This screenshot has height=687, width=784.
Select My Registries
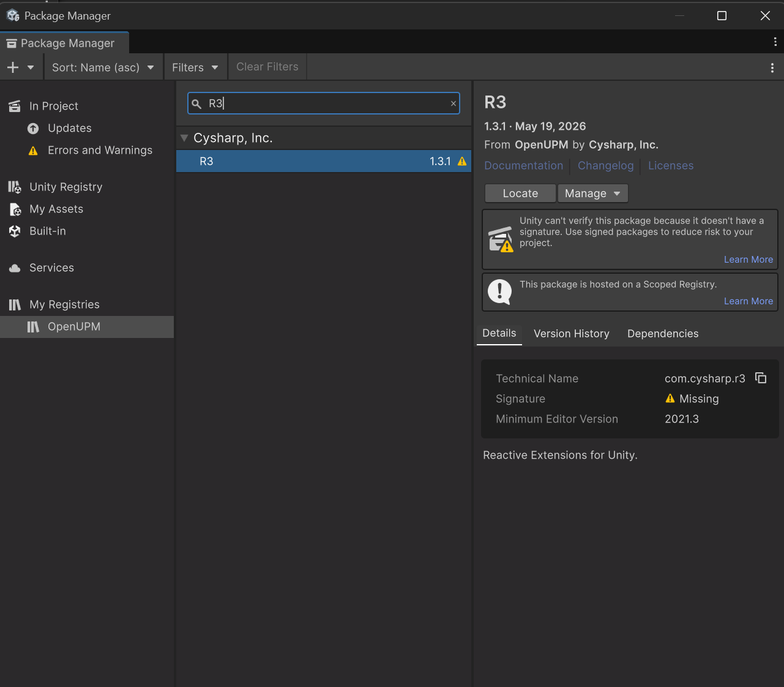point(64,304)
